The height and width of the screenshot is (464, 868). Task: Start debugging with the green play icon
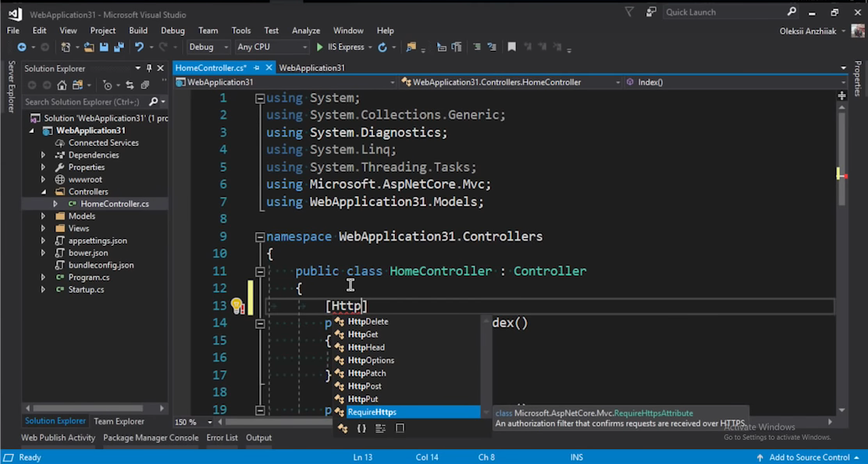pos(319,48)
